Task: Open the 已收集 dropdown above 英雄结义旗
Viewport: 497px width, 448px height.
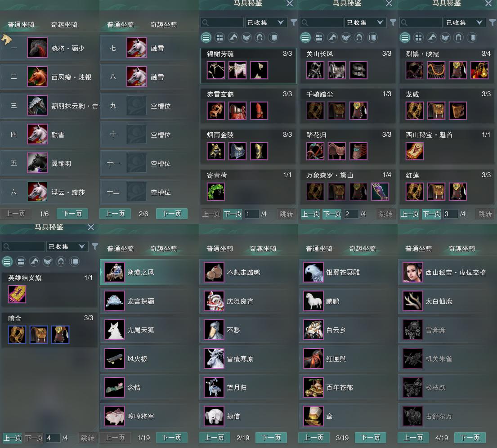Action: pos(67,246)
